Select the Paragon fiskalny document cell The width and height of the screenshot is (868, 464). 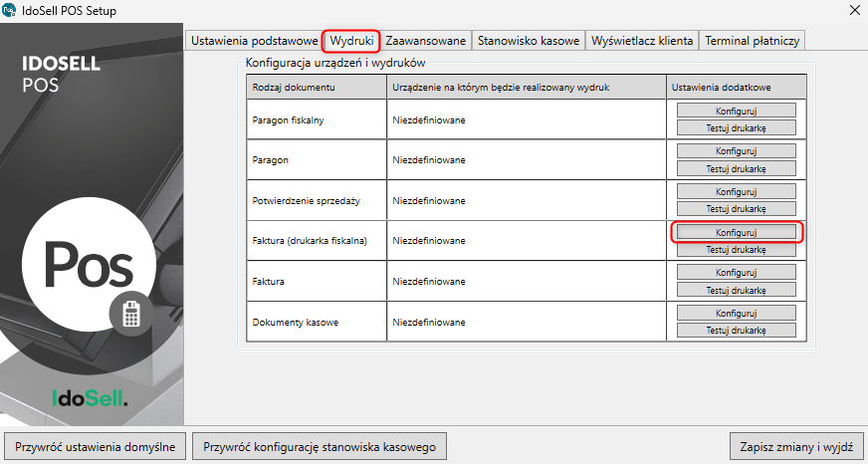(x=317, y=119)
